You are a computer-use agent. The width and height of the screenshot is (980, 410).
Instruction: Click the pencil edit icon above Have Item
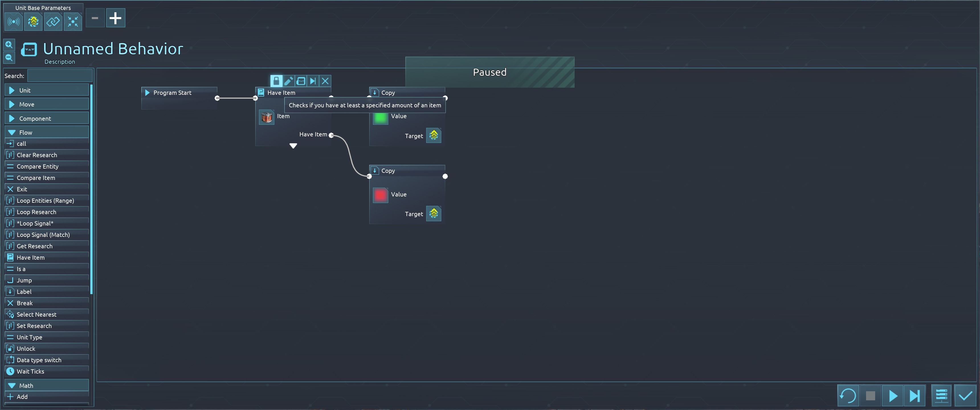(288, 81)
